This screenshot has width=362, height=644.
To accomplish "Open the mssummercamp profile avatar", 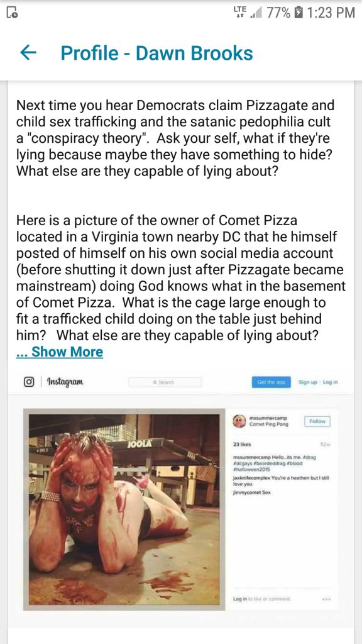I will [239, 421].
